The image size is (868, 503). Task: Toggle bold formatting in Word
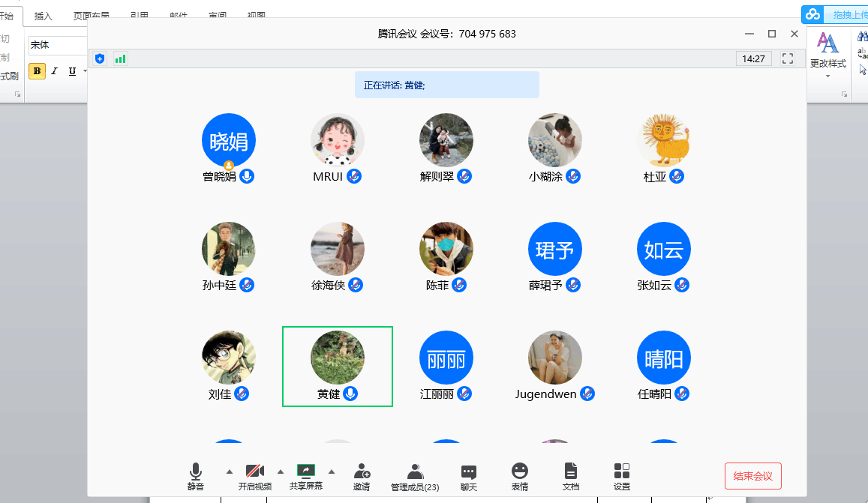pyautogui.click(x=37, y=71)
